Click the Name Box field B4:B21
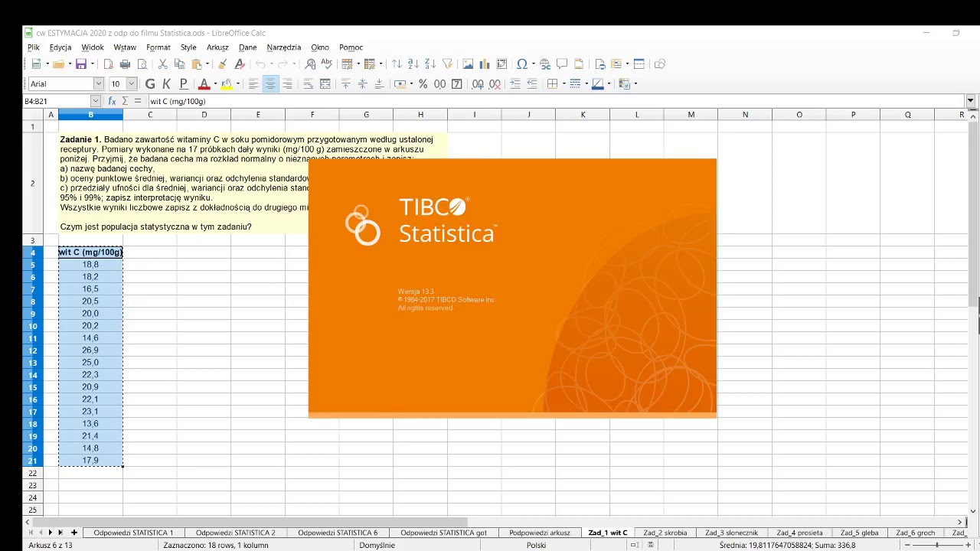 tap(57, 101)
